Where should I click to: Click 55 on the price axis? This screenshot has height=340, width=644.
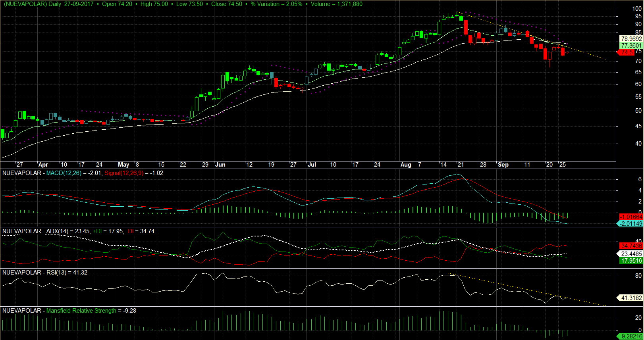[638, 97]
